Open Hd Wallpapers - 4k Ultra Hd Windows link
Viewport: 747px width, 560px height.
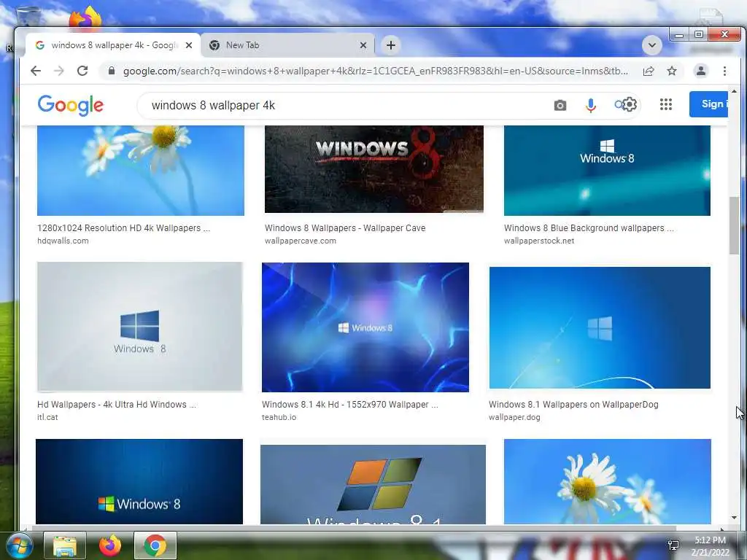pos(117,404)
